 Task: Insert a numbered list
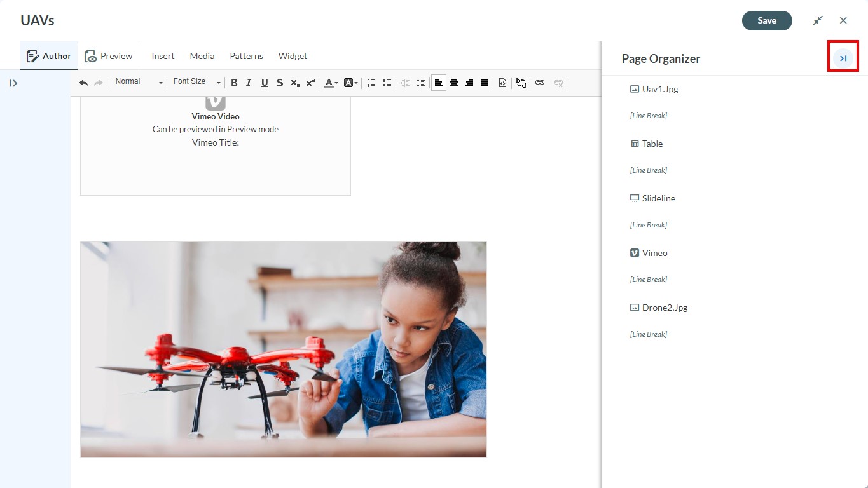pos(371,83)
